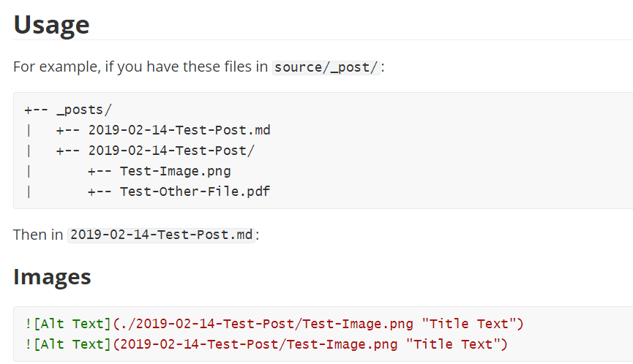
Task: Click Test-Other-File.pdf in the directory tree
Action: [x=195, y=192]
